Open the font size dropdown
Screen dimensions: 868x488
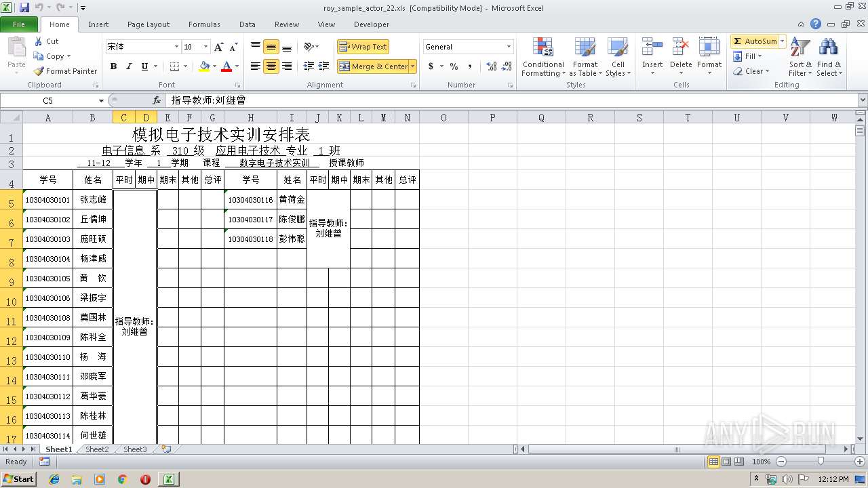205,47
